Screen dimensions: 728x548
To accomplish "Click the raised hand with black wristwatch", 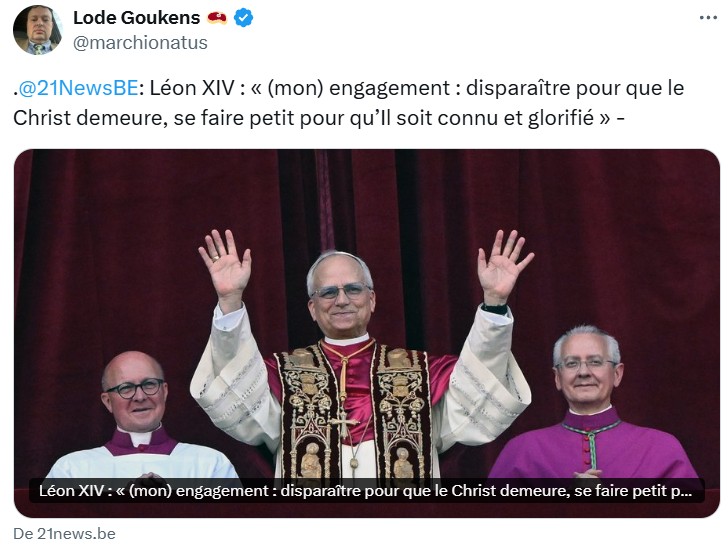I will click(503, 269).
